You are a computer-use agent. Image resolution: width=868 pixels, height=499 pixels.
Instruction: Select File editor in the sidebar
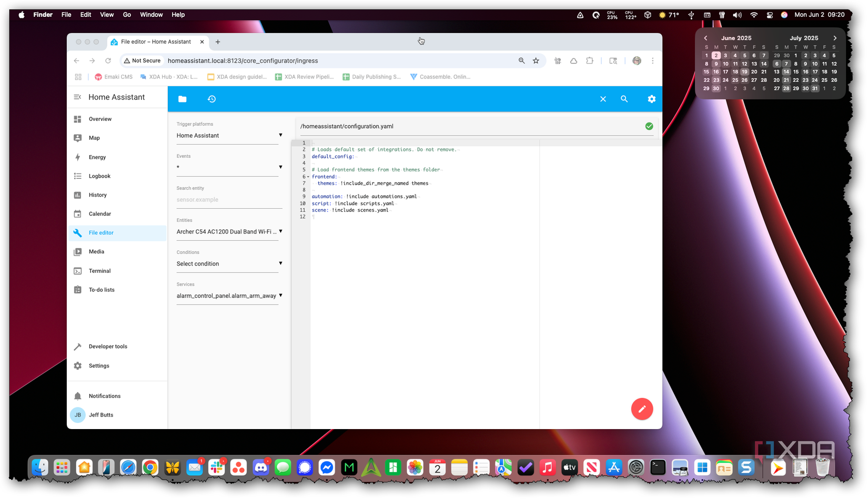[117, 233]
